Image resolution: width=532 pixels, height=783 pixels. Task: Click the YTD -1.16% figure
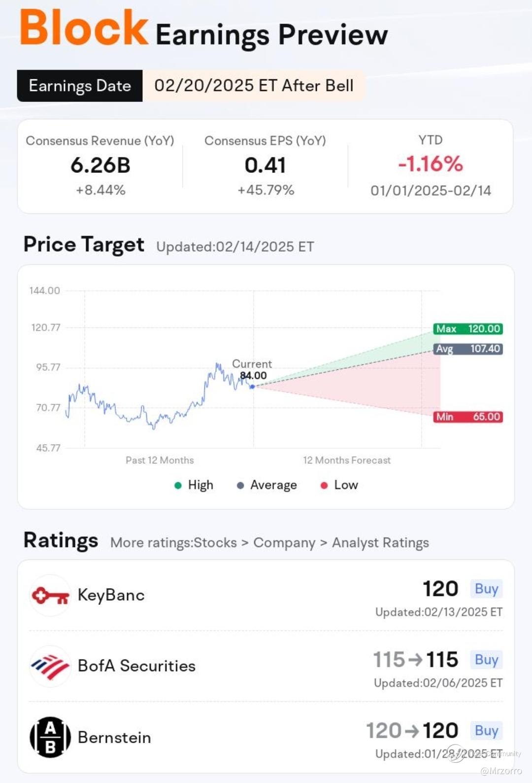pyautogui.click(x=431, y=164)
